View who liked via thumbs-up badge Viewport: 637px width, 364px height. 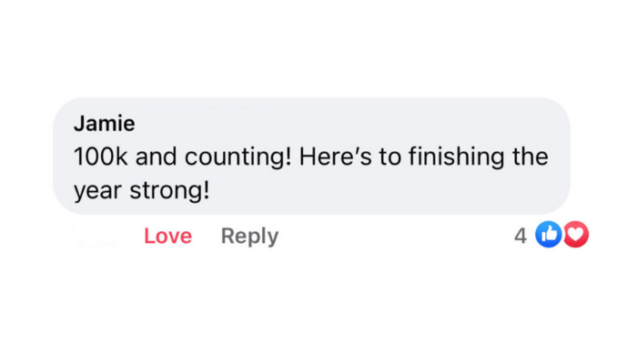[549, 235]
